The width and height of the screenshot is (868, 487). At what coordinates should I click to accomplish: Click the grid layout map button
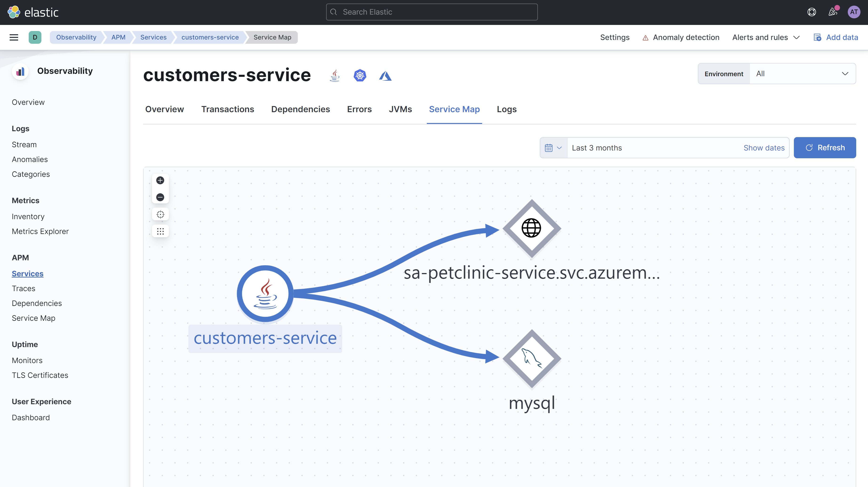[x=160, y=231]
